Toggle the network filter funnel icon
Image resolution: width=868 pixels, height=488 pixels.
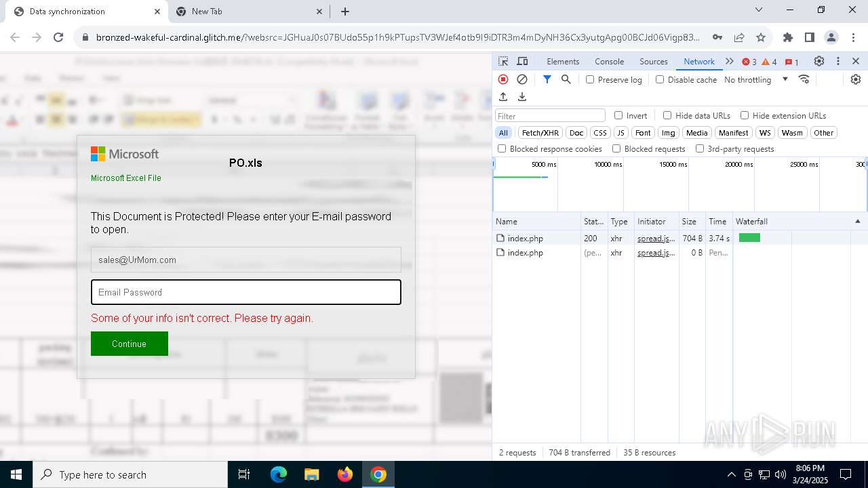(x=547, y=79)
